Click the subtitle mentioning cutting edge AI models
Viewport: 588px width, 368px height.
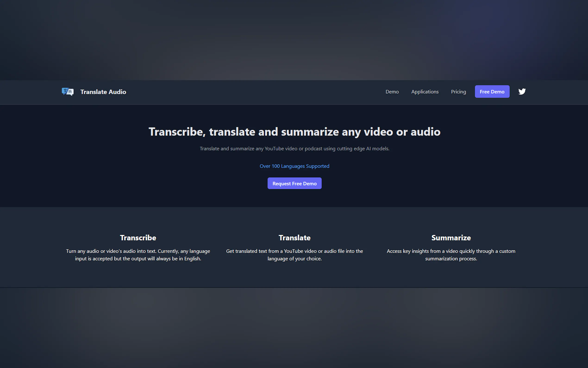[x=294, y=149]
